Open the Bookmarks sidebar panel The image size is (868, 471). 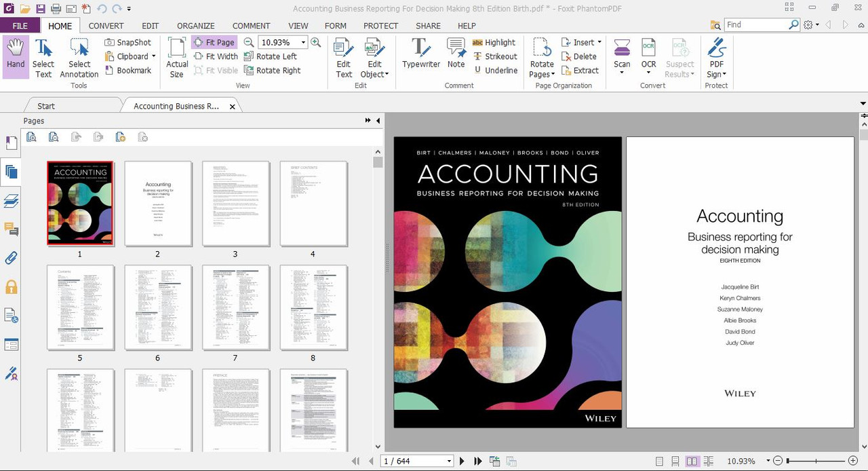click(11, 143)
